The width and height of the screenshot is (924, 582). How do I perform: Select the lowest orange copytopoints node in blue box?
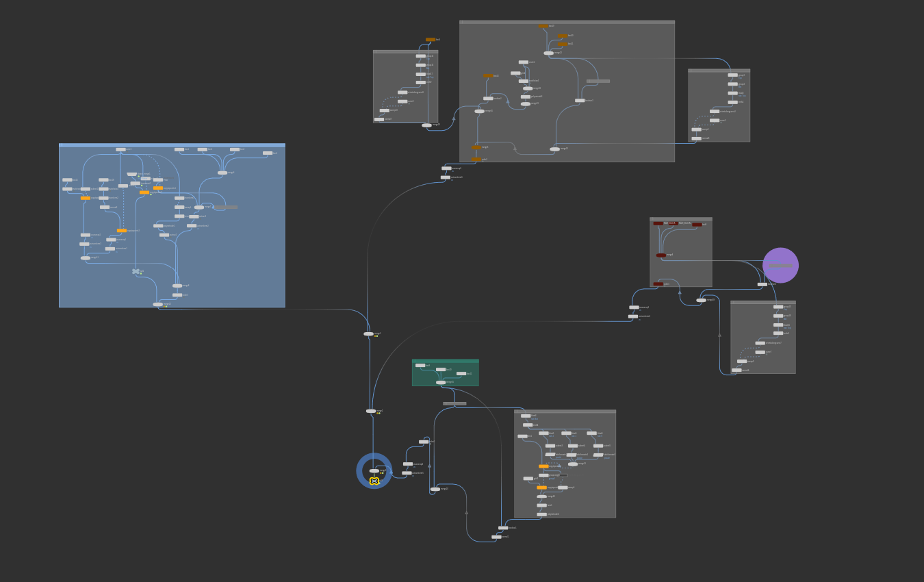click(x=122, y=231)
